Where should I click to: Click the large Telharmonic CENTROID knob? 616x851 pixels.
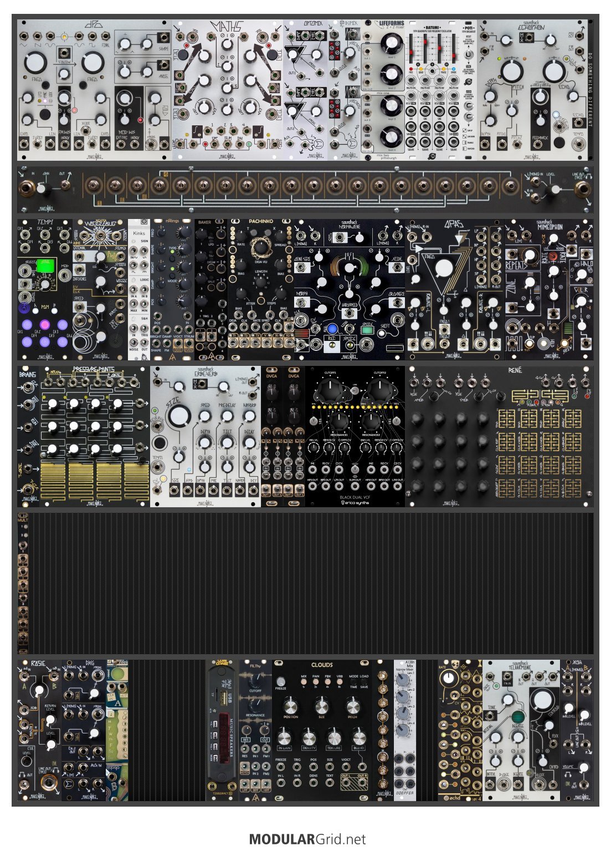pos(543,701)
